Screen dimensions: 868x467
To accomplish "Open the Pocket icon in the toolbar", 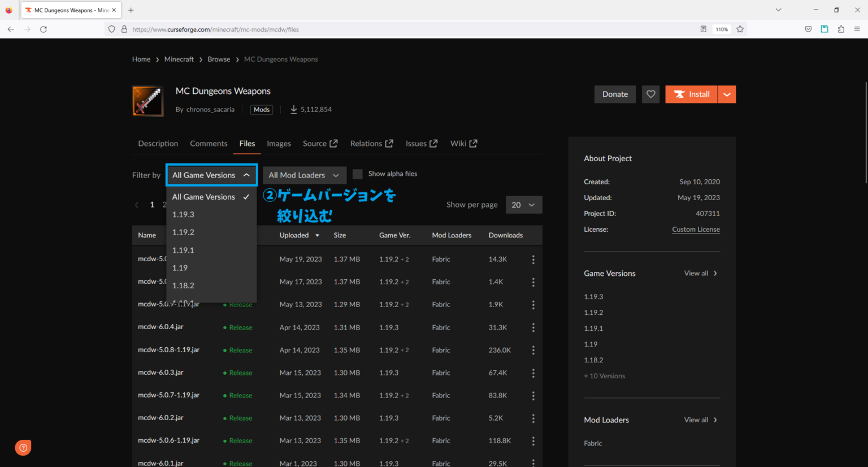I will point(808,29).
